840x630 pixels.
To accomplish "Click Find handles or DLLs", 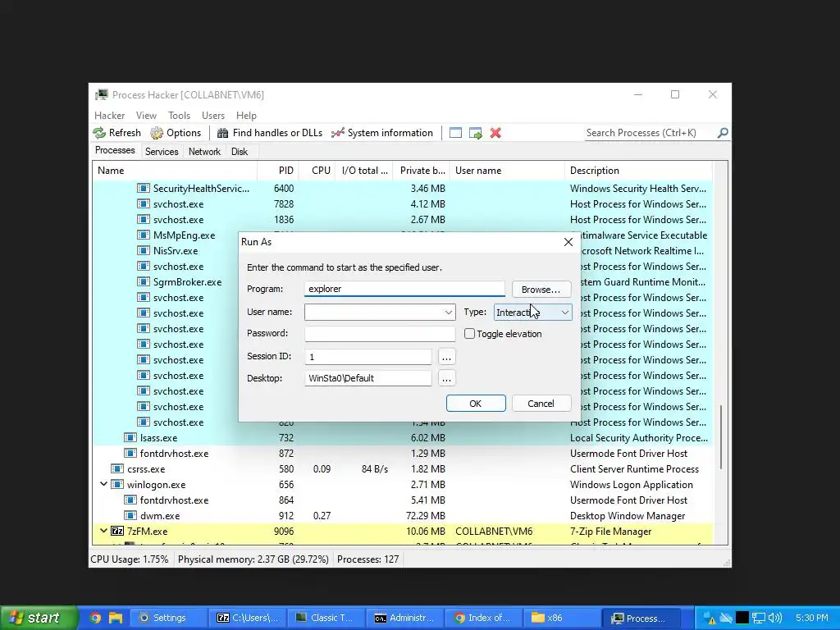I will click(x=269, y=133).
